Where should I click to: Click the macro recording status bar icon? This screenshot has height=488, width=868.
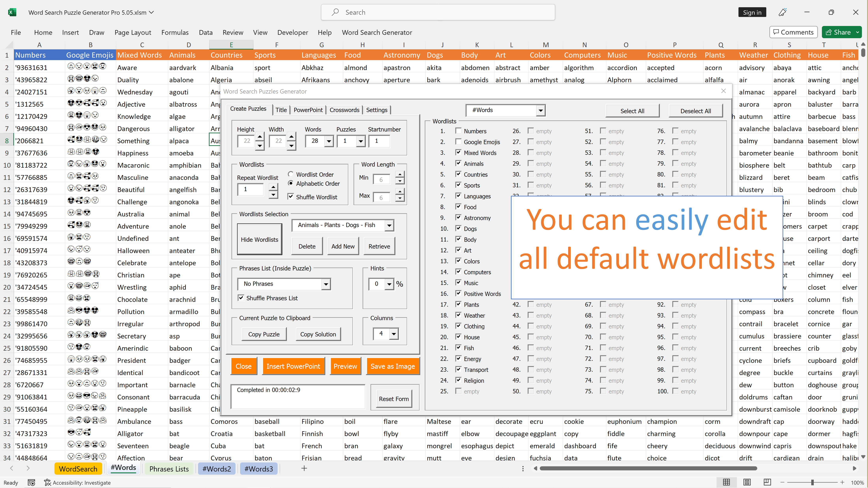(31, 483)
